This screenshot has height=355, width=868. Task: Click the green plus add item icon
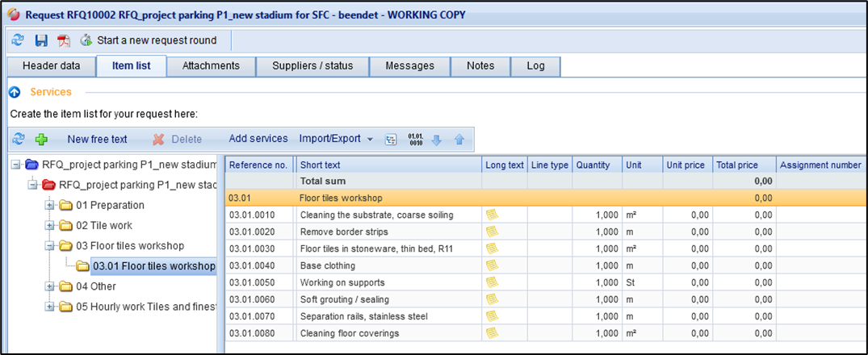tap(41, 140)
